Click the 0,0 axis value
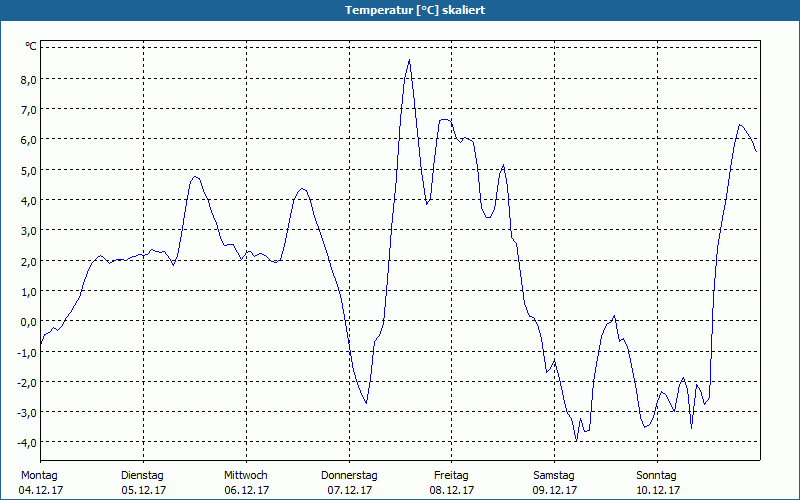This screenshot has height=500, width=800. click(x=29, y=321)
